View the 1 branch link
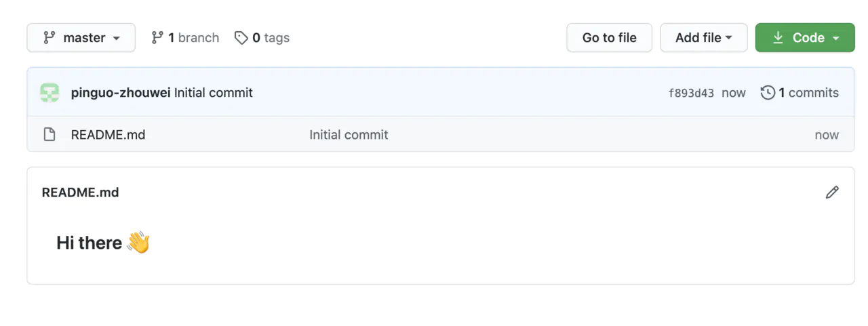This screenshot has width=868, height=326. point(185,38)
